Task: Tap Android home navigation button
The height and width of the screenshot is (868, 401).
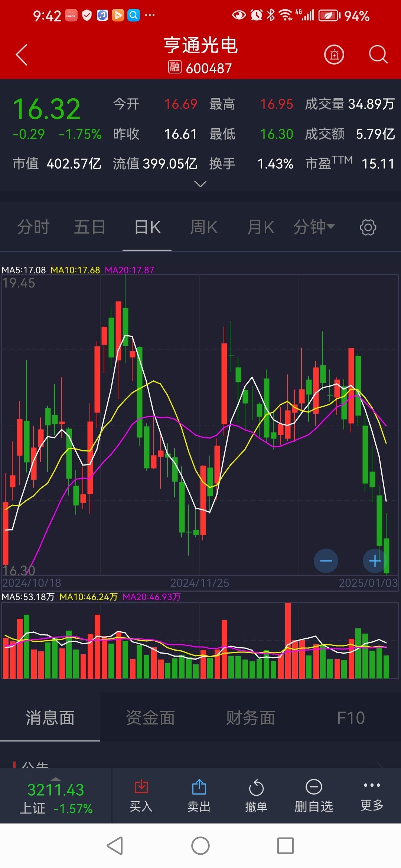Action: [x=200, y=846]
